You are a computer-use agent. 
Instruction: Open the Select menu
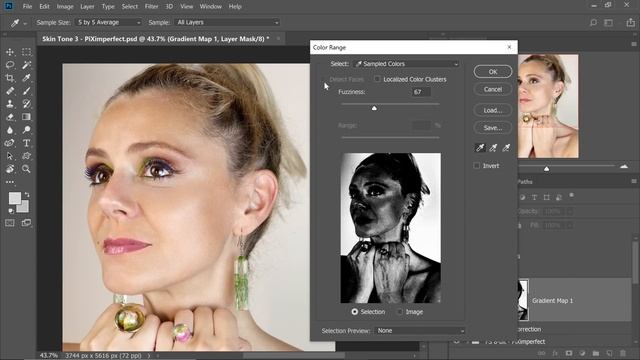pos(130,7)
